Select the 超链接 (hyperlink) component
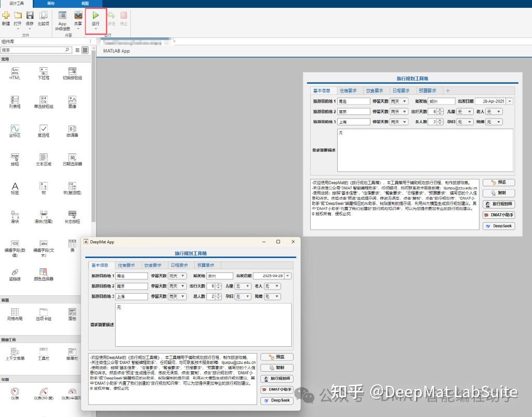The width and height of the screenshot is (532, 417). tap(15, 275)
